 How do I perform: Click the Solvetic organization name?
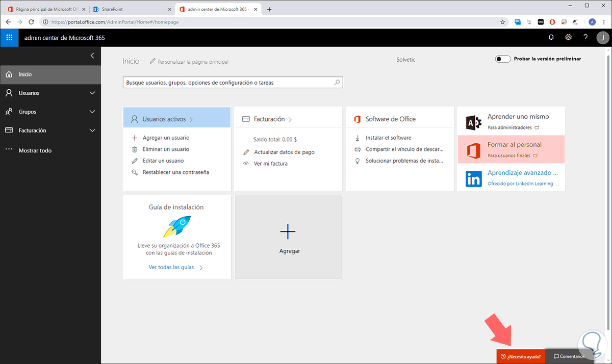(406, 60)
